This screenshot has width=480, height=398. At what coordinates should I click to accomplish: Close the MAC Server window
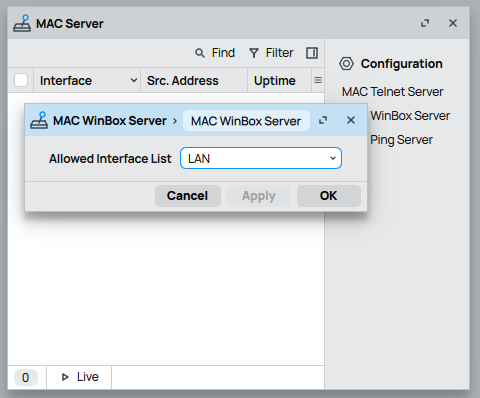pos(453,23)
